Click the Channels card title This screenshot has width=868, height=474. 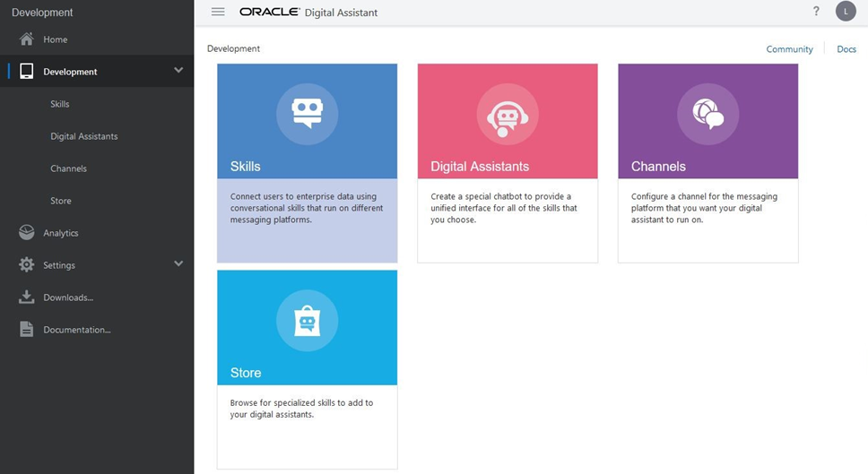point(658,166)
